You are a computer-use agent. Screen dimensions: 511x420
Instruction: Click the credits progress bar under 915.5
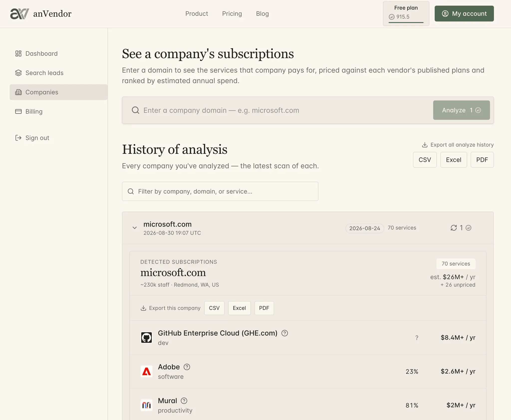pyautogui.click(x=406, y=22)
